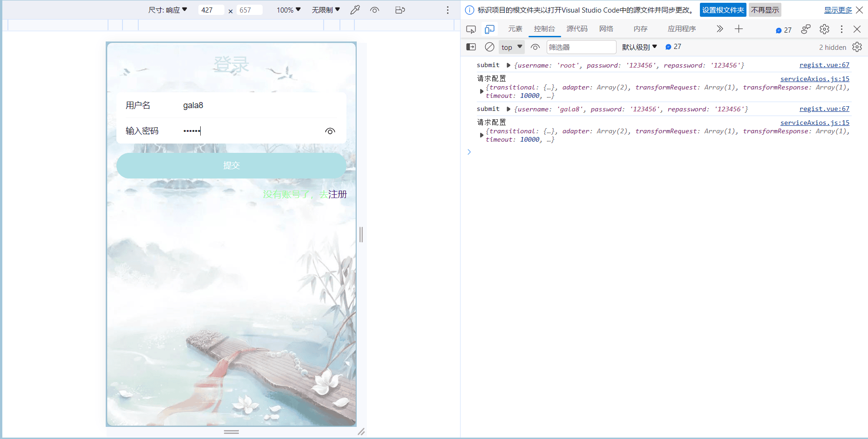Viewport: 868px width, 439px height.
Task: Toggle device emulation mode icon
Action: [489, 29]
